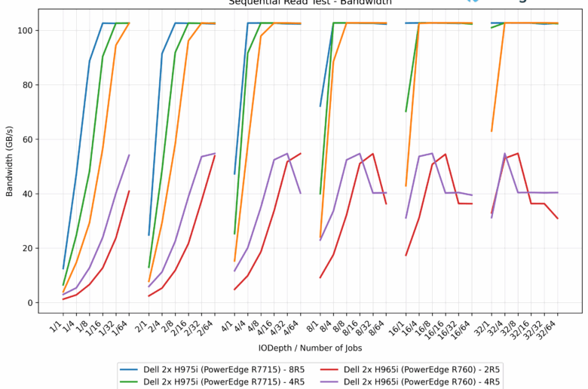Click the blue line swatch for H975i 8R5

coord(133,370)
